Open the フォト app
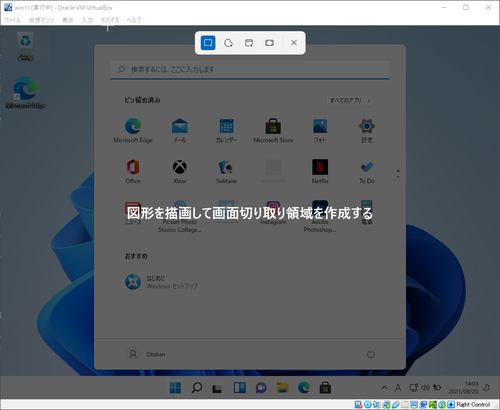This screenshot has height=410, width=500. click(x=320, y=130)
